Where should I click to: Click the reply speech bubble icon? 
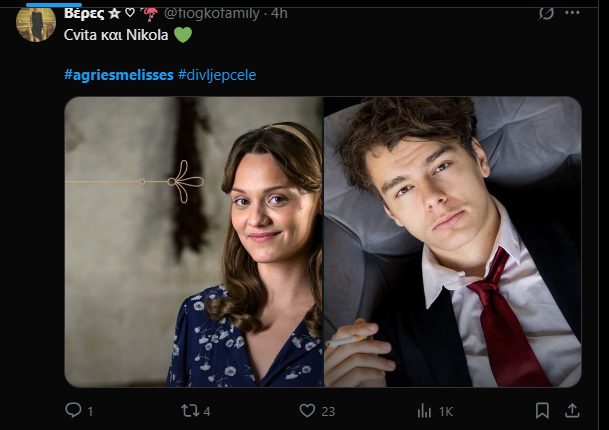coord(73,410)
